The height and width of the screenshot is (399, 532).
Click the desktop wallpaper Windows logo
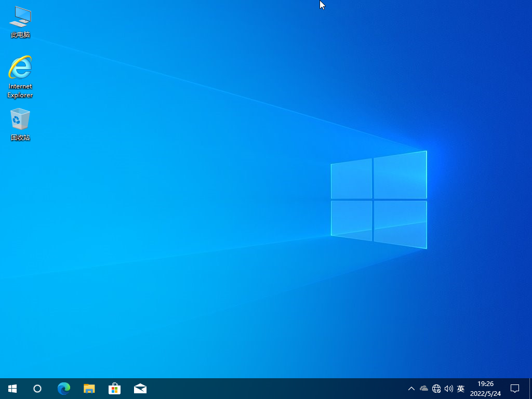(x=378, y=200)
